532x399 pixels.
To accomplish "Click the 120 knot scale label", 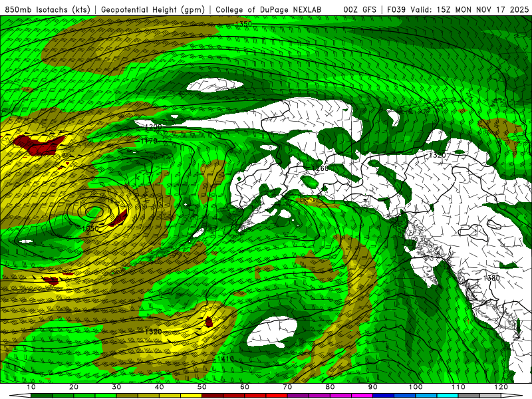I will [x=501, y=387].
